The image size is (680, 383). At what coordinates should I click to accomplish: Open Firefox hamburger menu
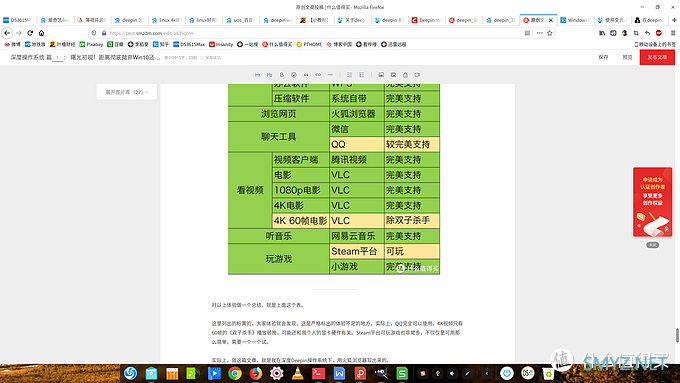(x=673, y=33)
